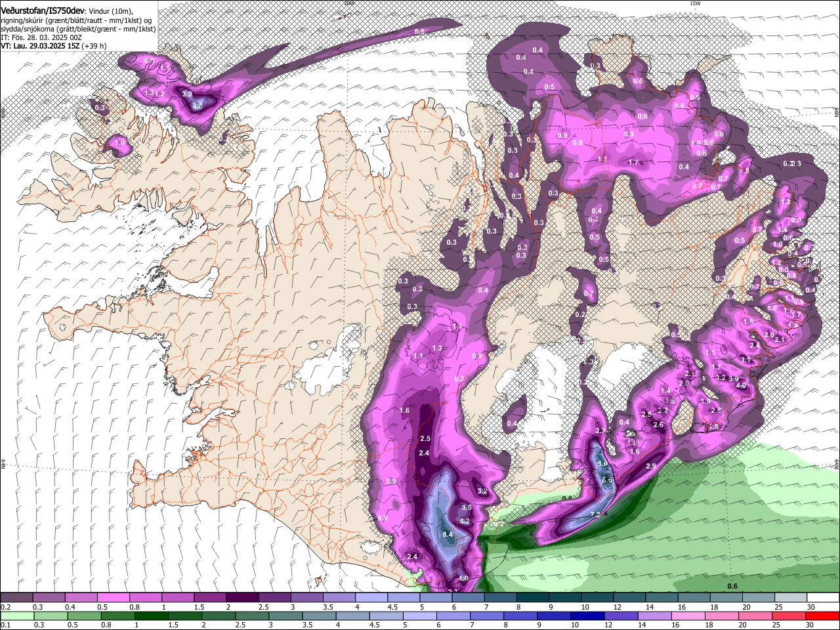Select rain-scale swatch from 7 to 8
This screenshot has width=840, height=630.
(x=486, y=616)
